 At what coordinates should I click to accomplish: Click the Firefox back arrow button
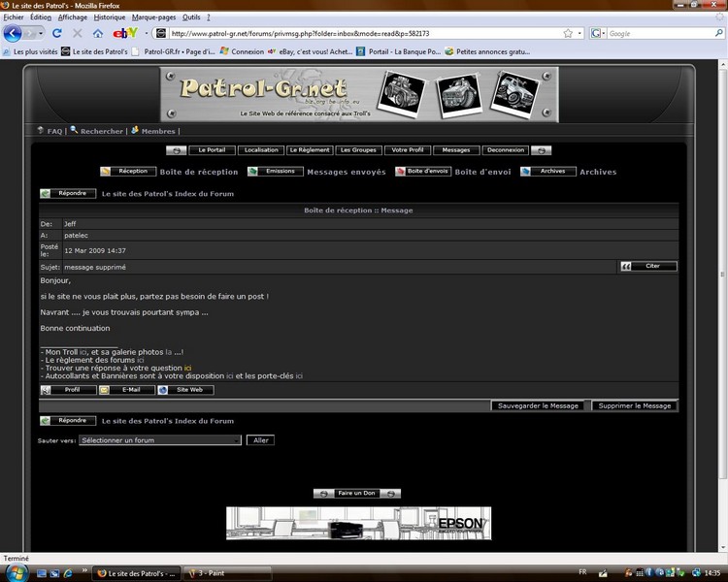[13, 33]
